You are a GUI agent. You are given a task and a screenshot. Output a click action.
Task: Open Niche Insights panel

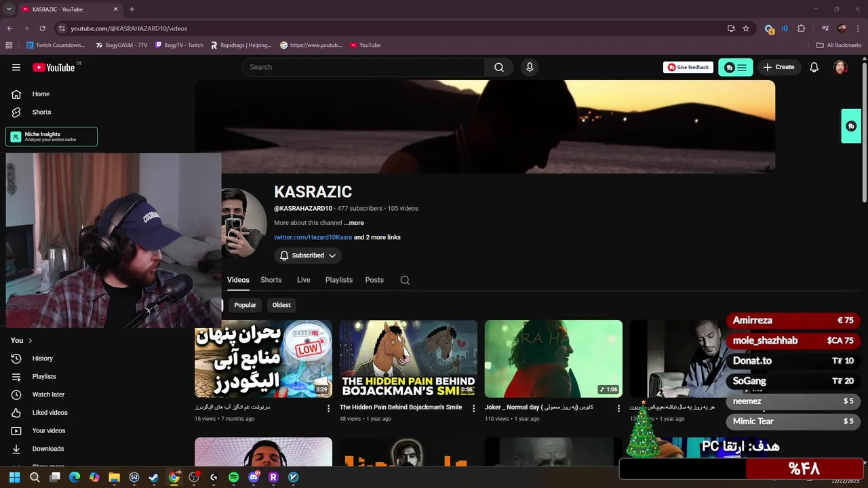click(x=52, y=136)
